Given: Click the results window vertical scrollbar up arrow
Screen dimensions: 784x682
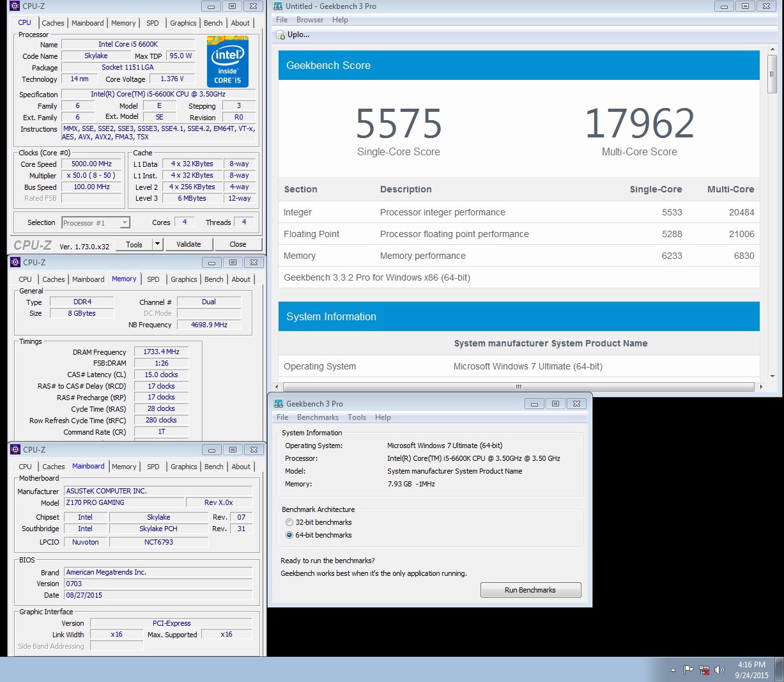Looking at the screenshot, I should click(x=772, y=49).
